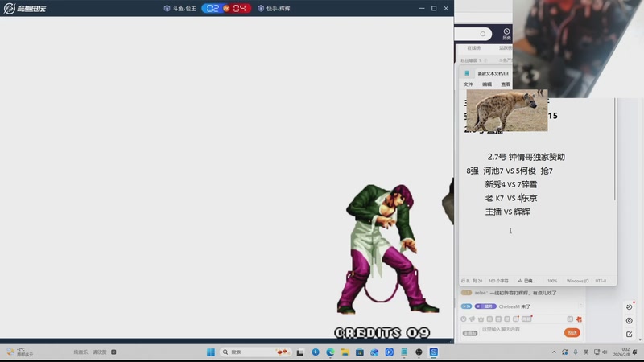Viewport: 644px width, 362px height.
Task: Click the edit/share icon in right sidebar
Action: (x=630, y=334)
